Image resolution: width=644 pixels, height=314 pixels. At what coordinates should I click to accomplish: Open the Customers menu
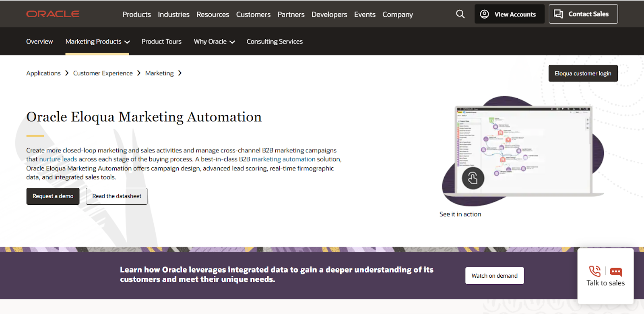tap(253, 15)
